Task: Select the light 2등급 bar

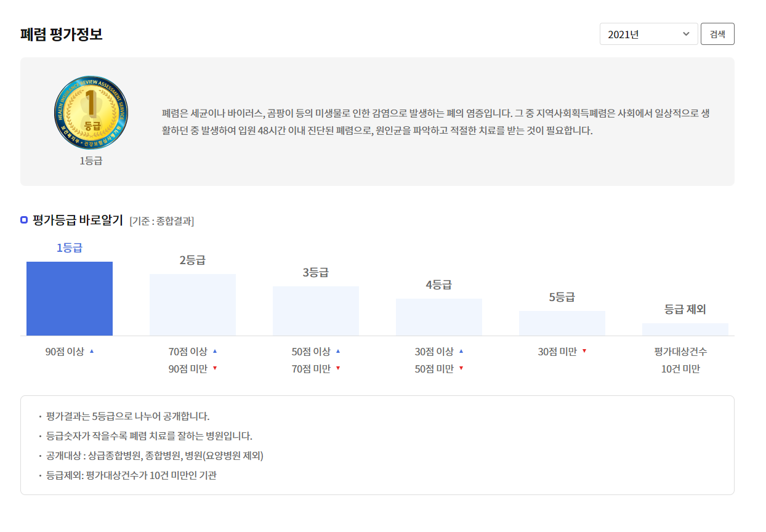Action: [193, 305]
